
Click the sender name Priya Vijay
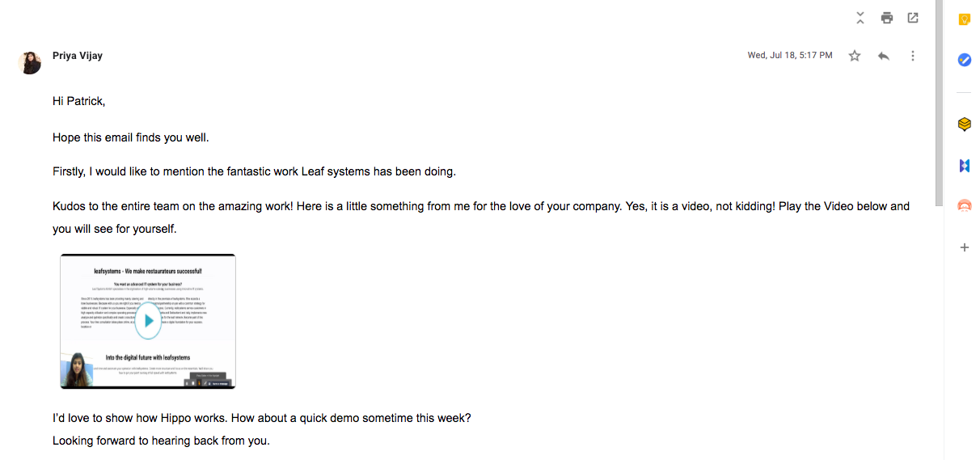77,56
